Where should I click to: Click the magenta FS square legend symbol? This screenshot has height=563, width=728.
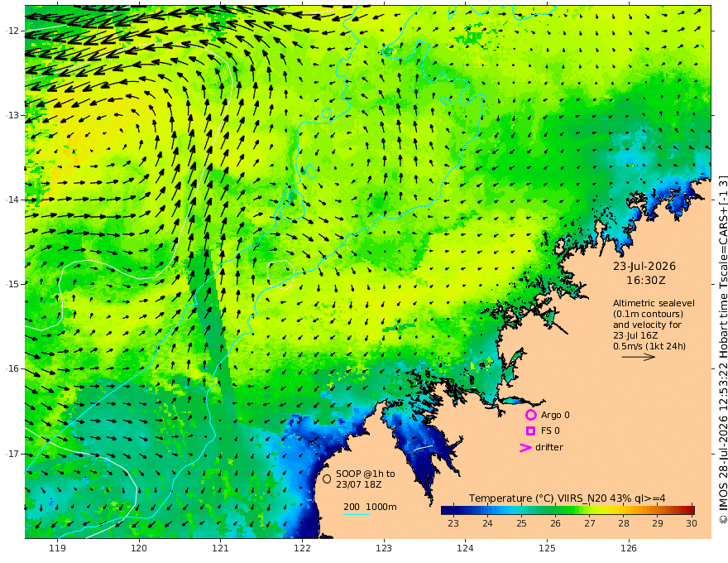[530, 431]
